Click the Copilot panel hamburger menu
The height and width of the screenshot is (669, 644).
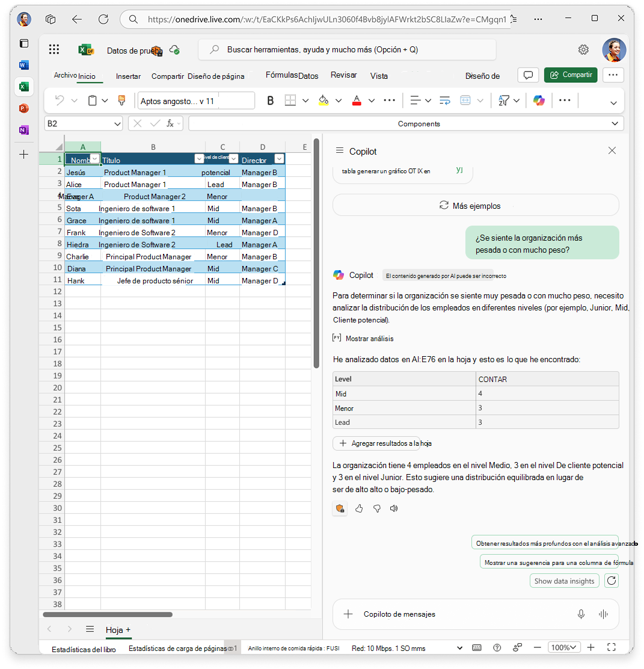coord(340,150)
